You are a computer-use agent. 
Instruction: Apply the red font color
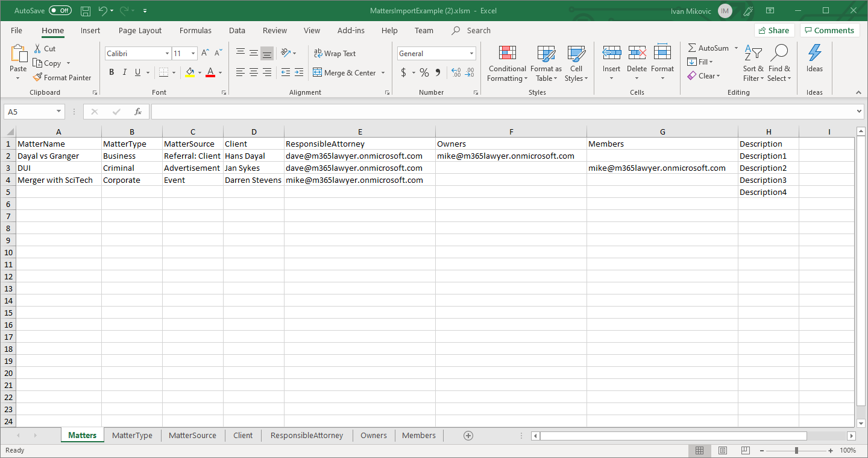(x=210, y=72)
